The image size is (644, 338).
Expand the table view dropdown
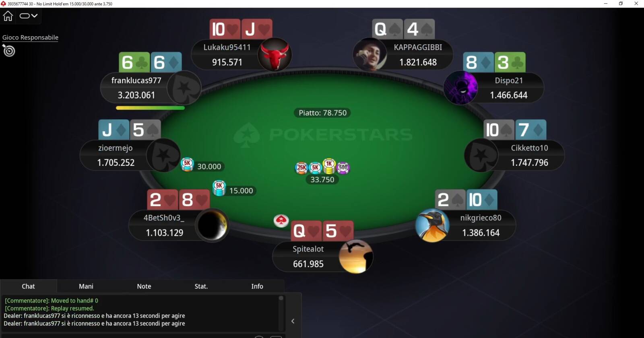tap(29, 16)
